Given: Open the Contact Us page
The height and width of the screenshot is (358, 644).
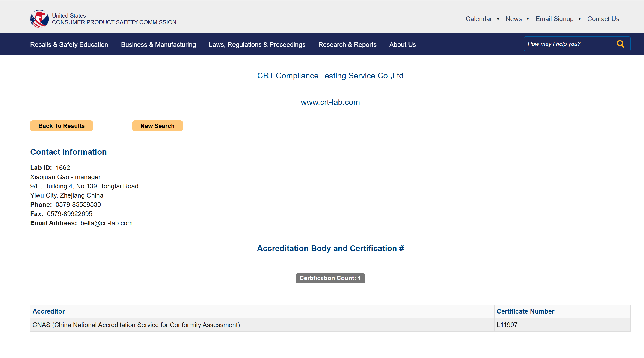Looking at the screenshot, I should pyautogui.click(x=603, y=19).
